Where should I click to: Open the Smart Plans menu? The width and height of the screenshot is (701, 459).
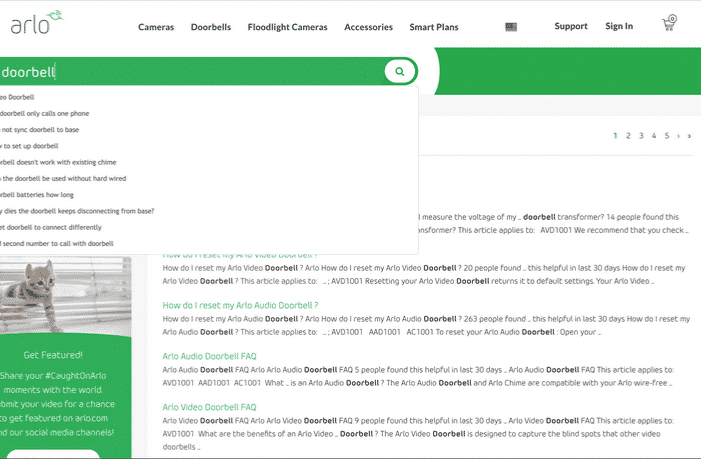tap(434, 27)
